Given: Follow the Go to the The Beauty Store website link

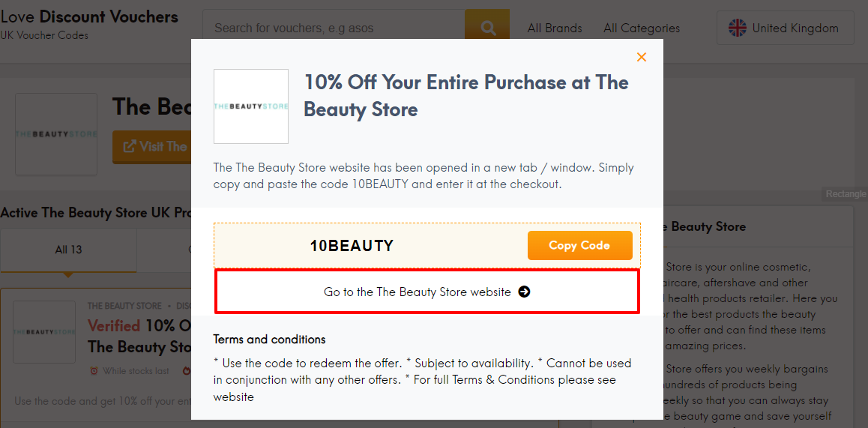Looking at the screenshot, I should pyautogui.click(x=418, y=292).
